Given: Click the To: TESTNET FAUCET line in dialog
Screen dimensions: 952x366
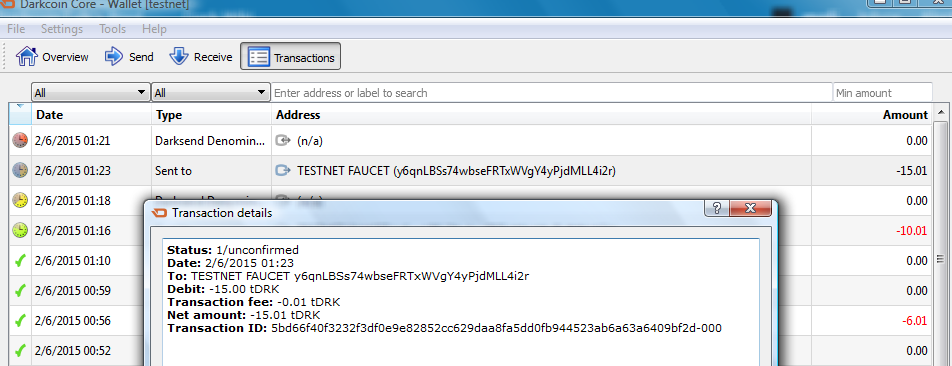Looking at the screenshot, I should tap(348, 276).
